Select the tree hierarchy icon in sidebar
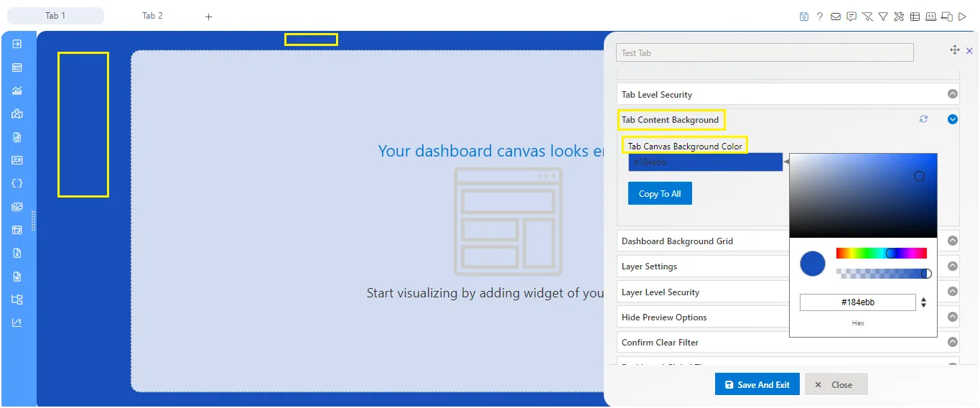 tap(17, 300)
